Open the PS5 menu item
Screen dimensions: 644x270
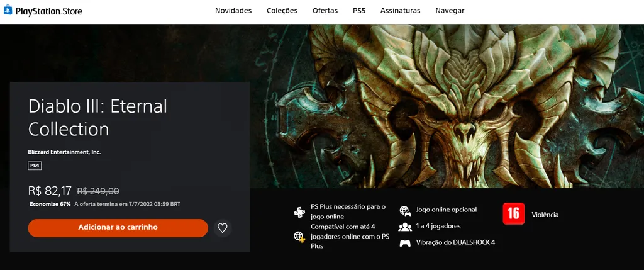point(359,11)
